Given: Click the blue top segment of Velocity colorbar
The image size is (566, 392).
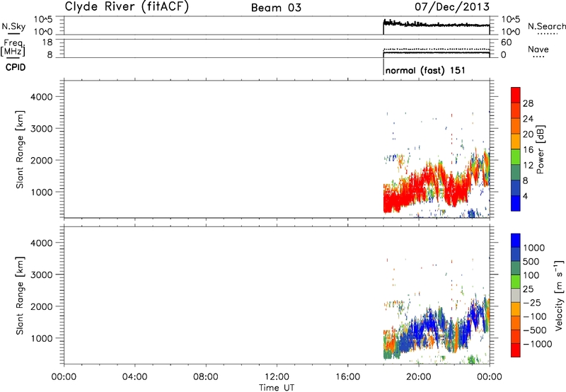Looking at the screenshot, I should (516, 241).
